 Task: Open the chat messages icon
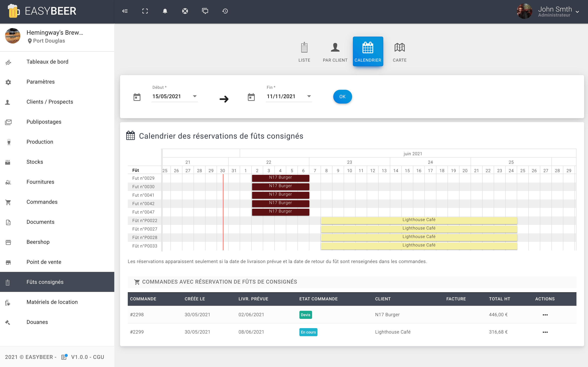205,11
